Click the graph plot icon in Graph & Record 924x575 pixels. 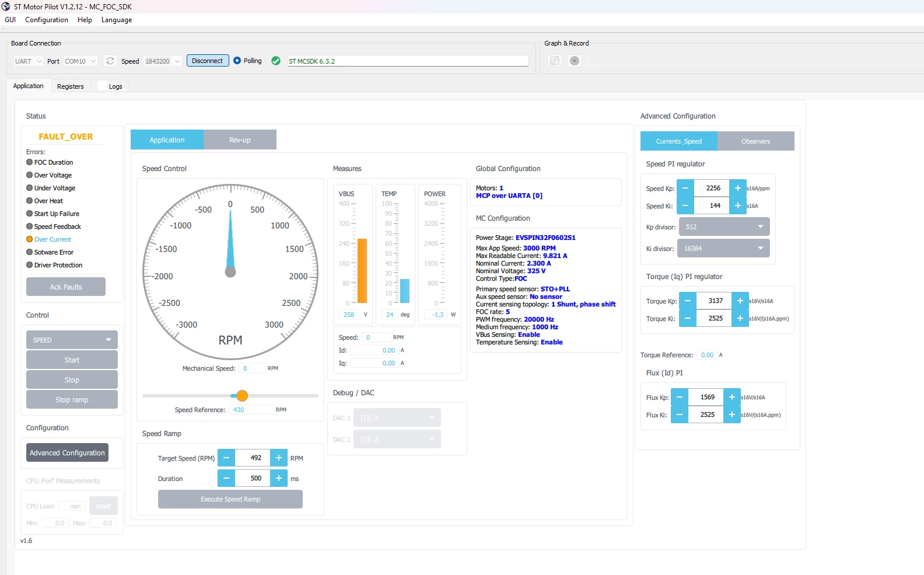[x=555, y=61]
